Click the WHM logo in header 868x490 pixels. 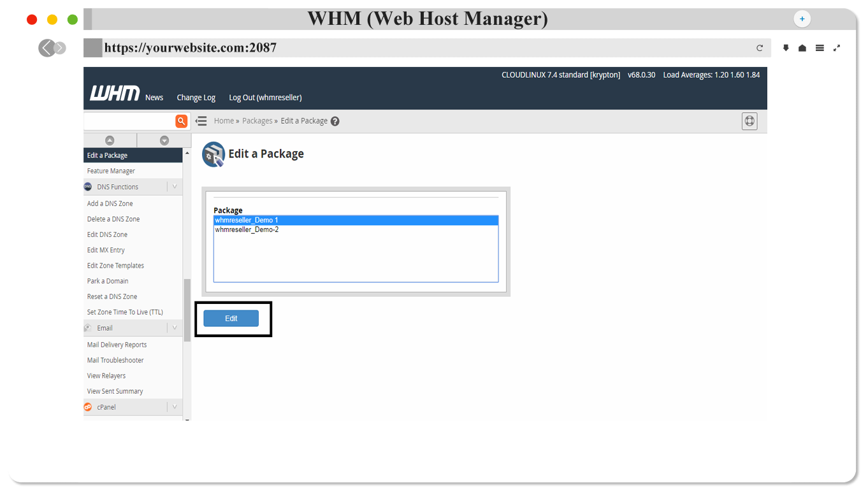point(115,93)
